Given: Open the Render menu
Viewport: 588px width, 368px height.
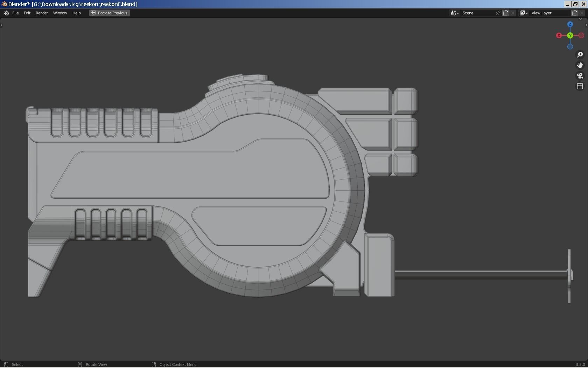Looking at the screenshot, I should (42, 13).
